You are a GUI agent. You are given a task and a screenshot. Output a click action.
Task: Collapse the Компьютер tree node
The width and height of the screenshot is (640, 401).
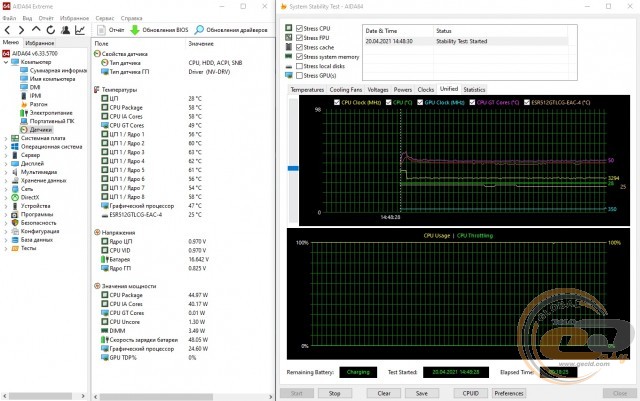coord(6,62)
